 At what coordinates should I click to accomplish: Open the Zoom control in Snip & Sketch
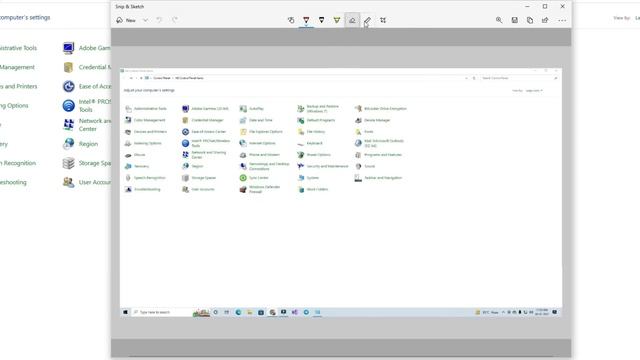(499, 20)
